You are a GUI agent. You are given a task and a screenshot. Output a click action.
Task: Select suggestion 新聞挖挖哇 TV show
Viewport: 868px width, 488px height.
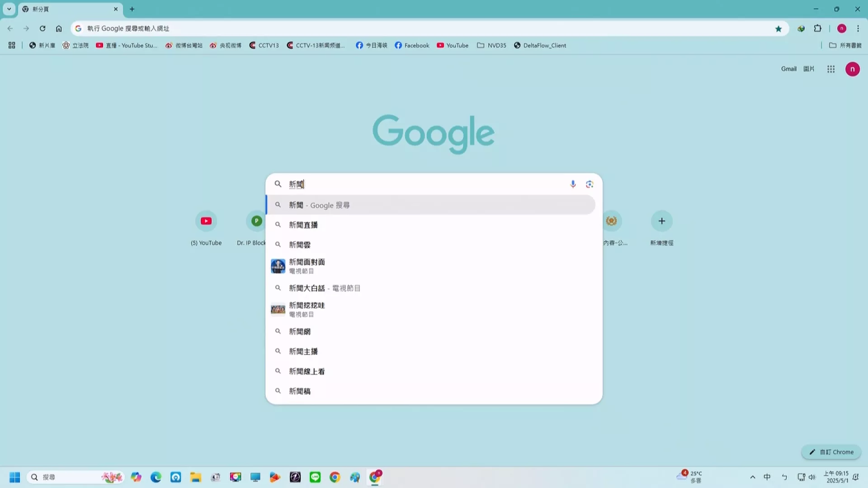(x=431, y=310)
